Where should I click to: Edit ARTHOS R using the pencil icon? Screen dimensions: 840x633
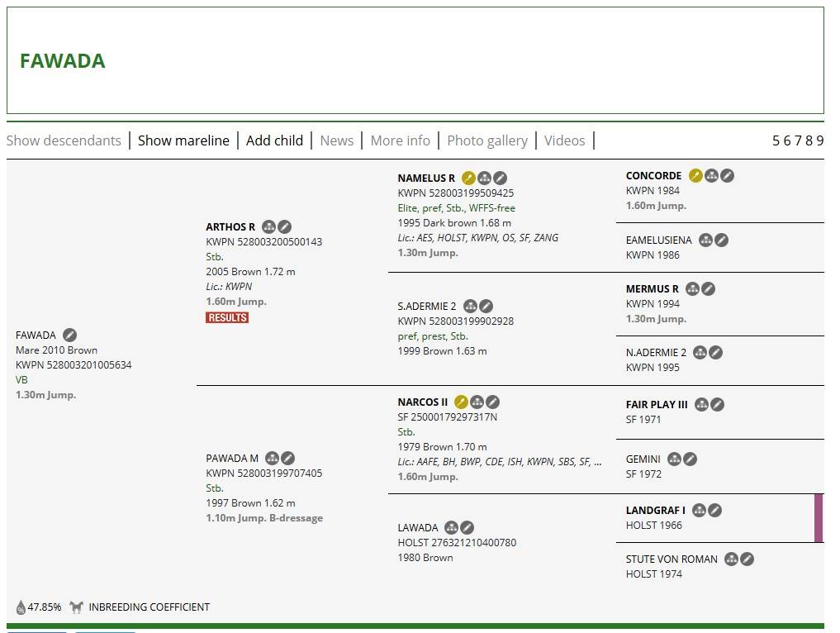click(284, 227)
